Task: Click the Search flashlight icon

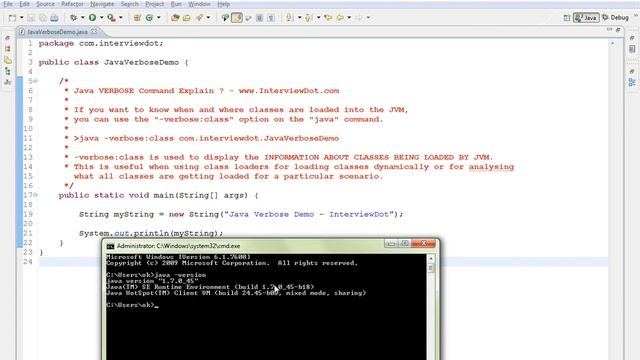Action: 199,18
